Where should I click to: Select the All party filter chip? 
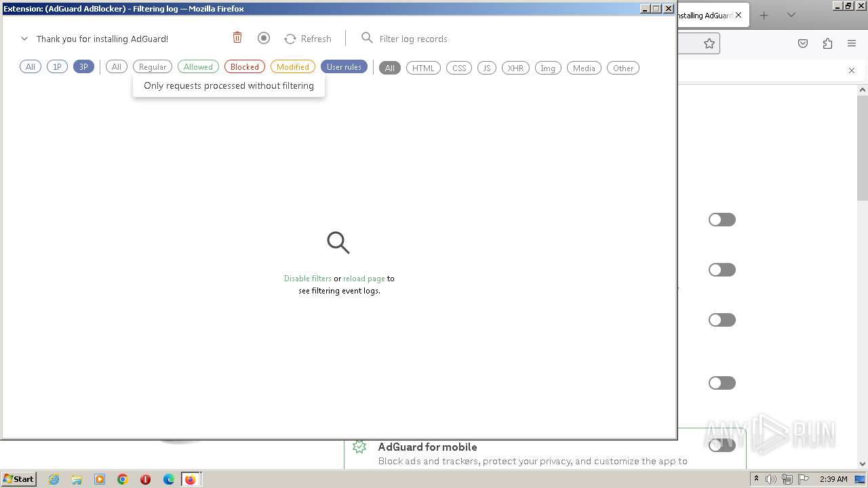click(31, 66)
